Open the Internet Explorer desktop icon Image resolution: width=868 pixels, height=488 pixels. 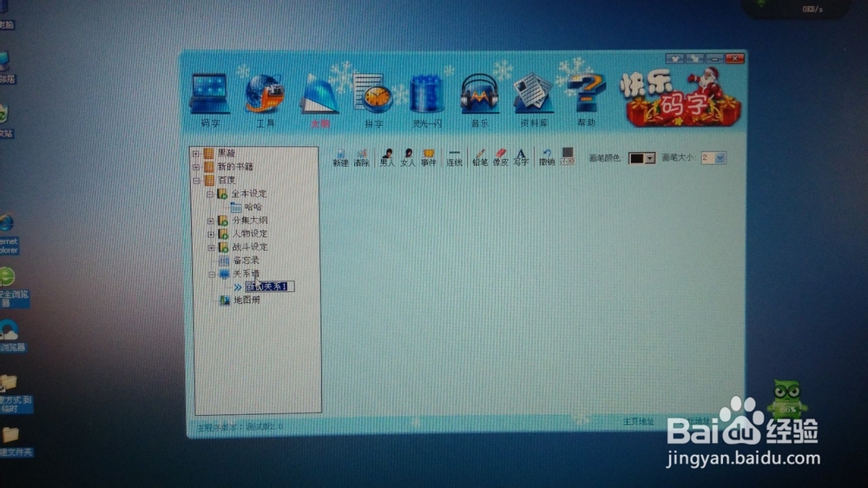click(8, 234)
